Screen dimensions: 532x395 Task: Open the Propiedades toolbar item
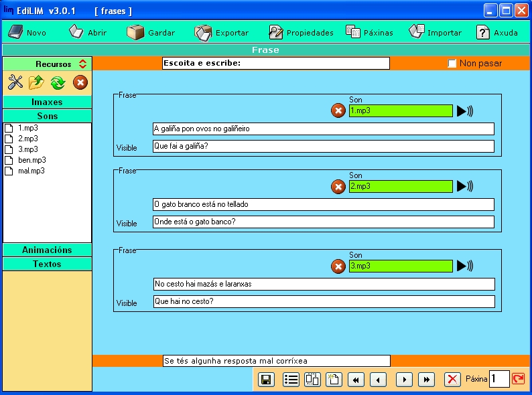[301, 32]
